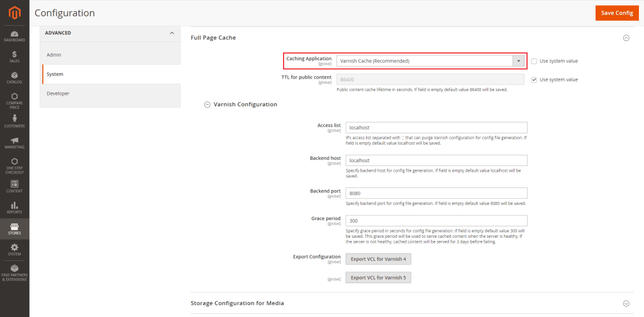This screenshot has height=317, width=644.
Task: Select the Developer configuration tab
Action: click(110, 94)
